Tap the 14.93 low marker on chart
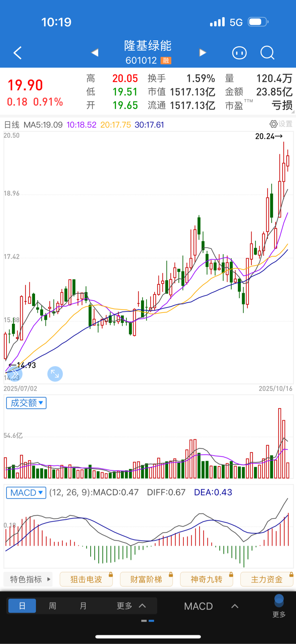The image size is (296, 644). (22, 365)
